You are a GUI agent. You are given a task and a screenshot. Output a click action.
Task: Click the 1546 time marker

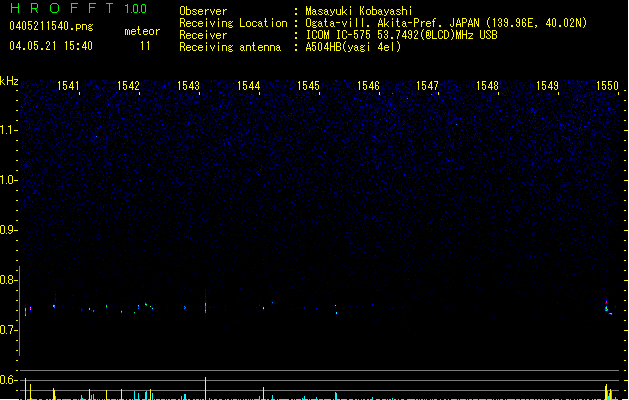pos(368,86)
